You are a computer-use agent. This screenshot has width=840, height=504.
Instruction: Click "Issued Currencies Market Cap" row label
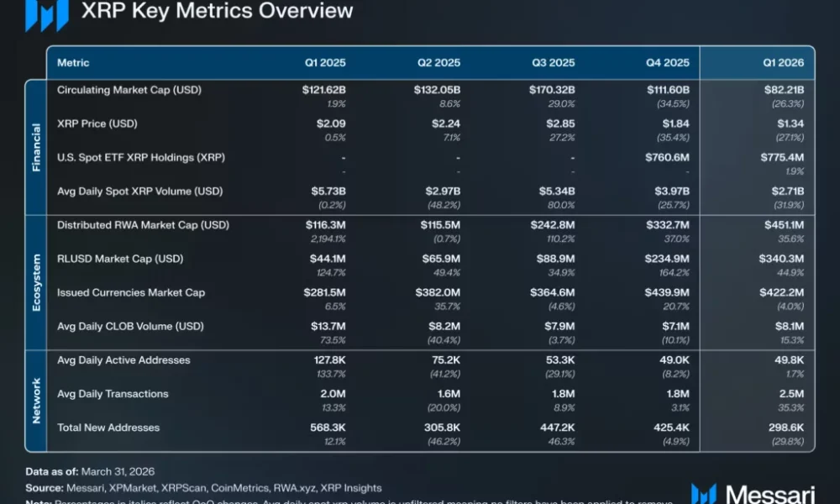pyautogui.click(x=131, y=292)
